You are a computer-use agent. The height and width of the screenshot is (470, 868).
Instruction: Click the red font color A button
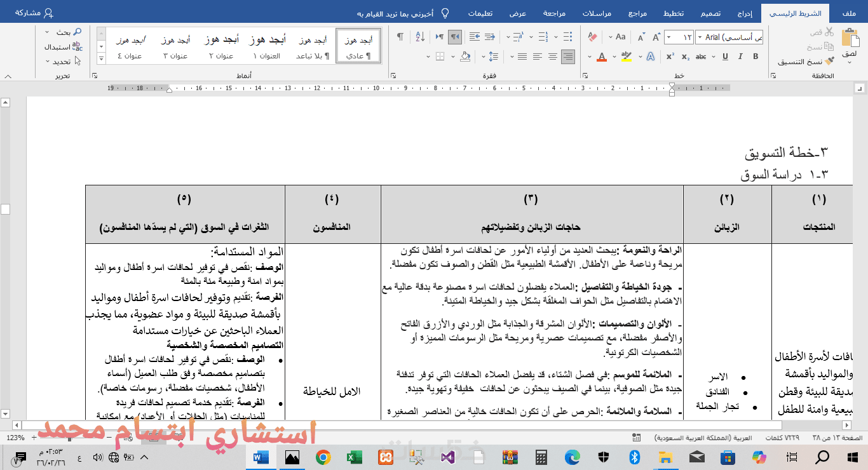coord(601,57)
